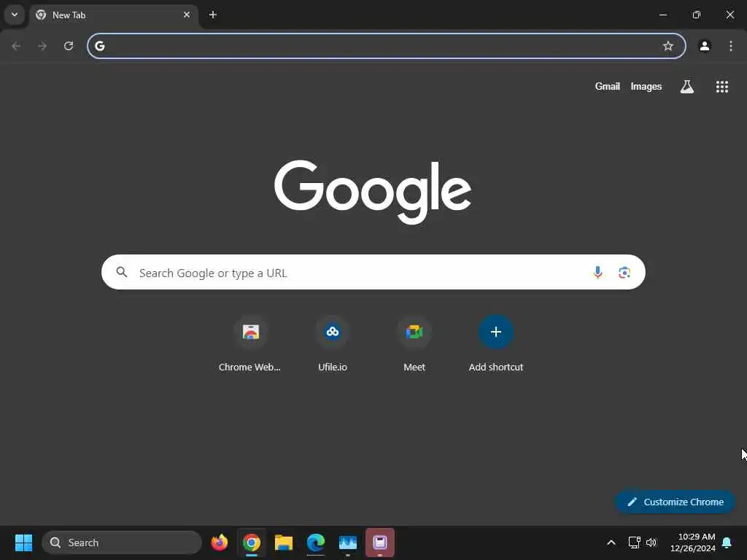Reload the current page
This screenshot has height=560, width=747.
click(x=69, y=46)
